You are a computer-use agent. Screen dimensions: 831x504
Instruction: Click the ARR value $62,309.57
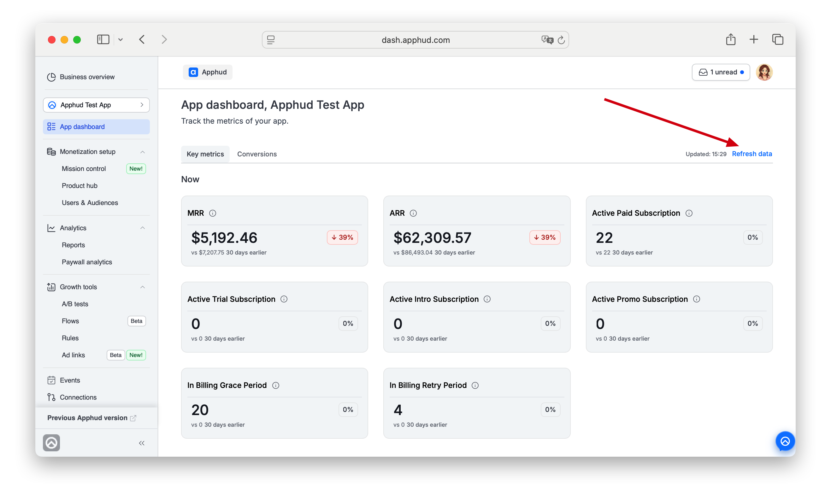tap(432, 238)
